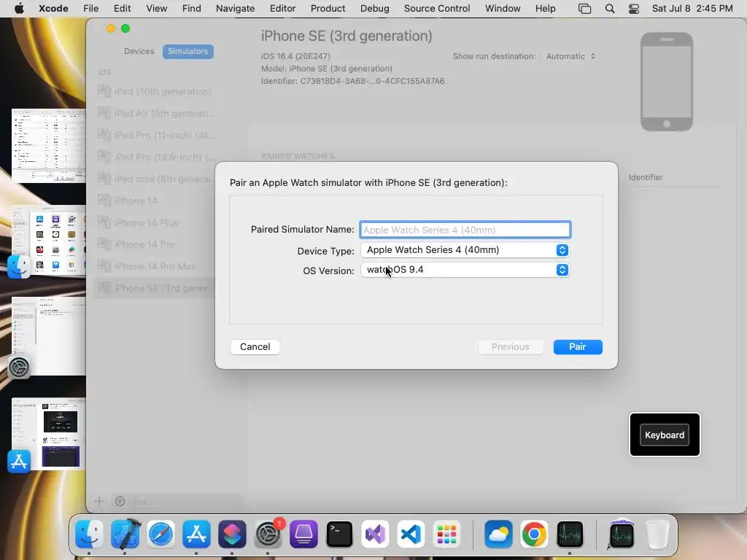Viewport: 747px width, 560px height.
Task: Click the Filter field in the sidebar
Action: 177,502
